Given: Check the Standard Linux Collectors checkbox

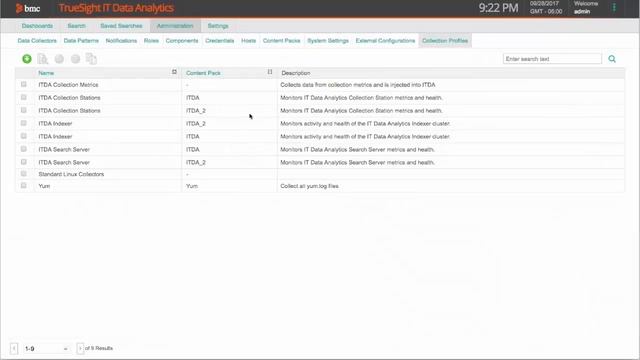Looking at the screenshot, I should (x=24, y=173).
